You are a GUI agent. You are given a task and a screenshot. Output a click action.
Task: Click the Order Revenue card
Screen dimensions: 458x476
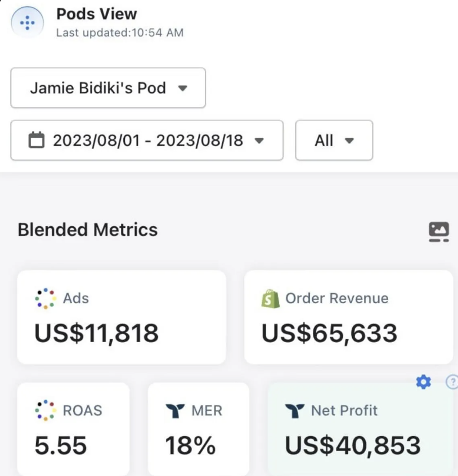point(348,317)
